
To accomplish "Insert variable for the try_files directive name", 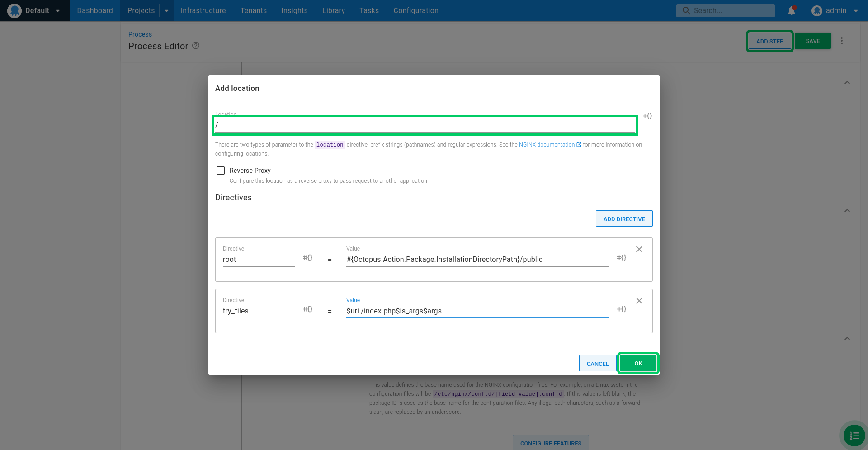I will point(308,309).
